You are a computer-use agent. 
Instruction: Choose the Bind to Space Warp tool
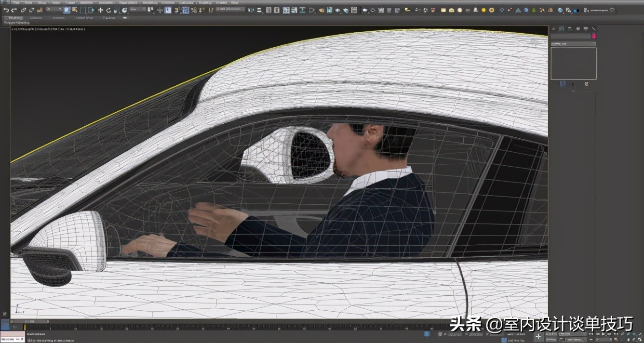click(40, 10)
